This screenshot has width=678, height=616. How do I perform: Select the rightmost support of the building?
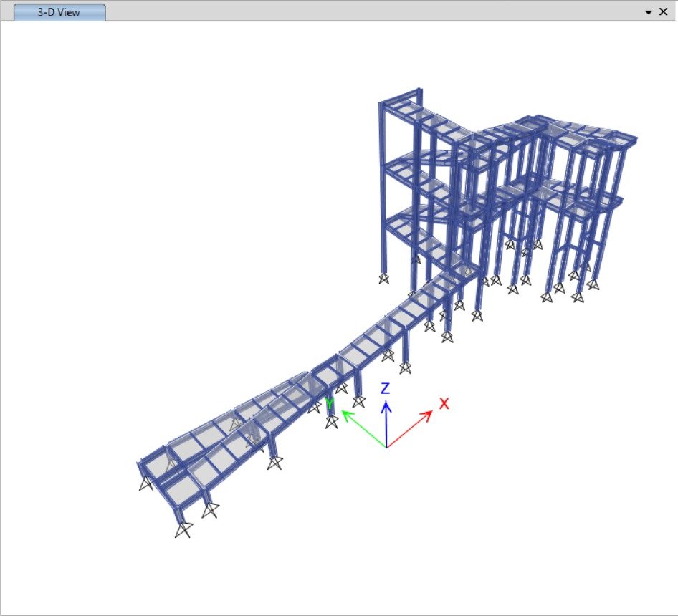(592, 284)
